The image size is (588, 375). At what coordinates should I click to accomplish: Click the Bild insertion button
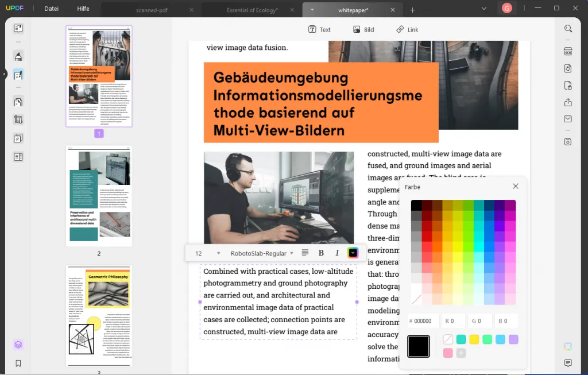coord(363,29)
